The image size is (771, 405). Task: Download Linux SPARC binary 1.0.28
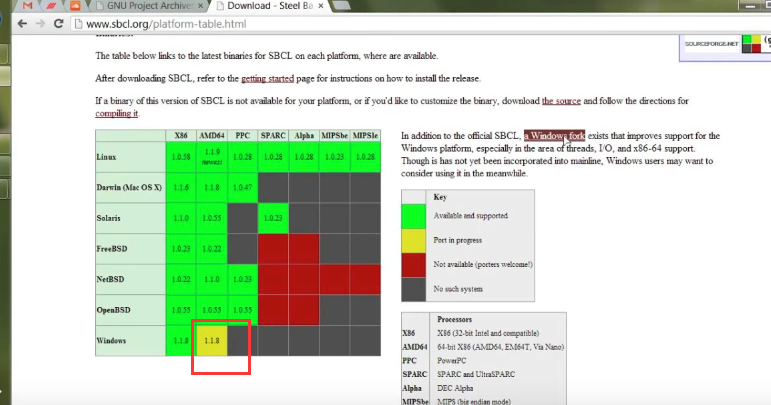(x=273, y=157)
